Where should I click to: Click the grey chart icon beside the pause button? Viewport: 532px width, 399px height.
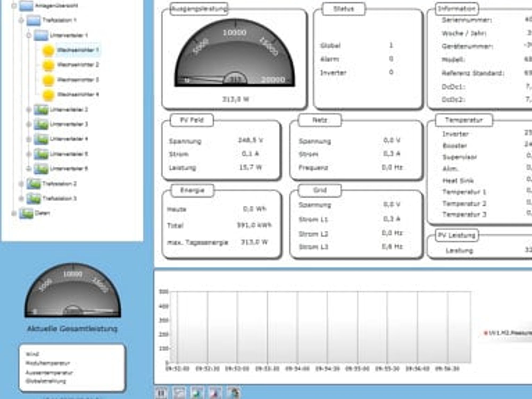(x=179, y=393)
